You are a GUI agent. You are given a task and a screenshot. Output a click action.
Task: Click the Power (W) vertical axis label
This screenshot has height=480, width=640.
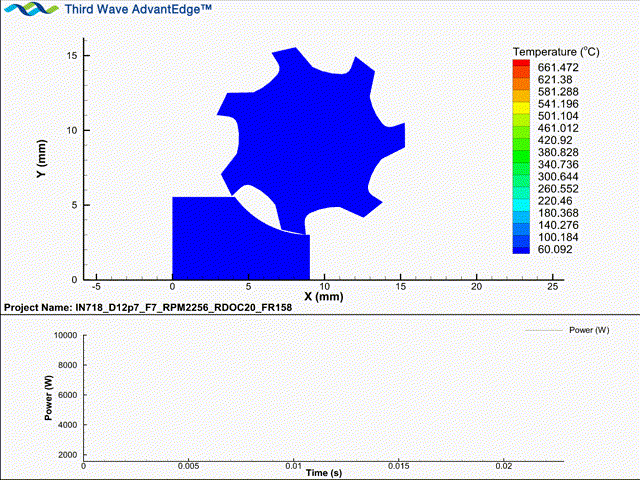coord(48,395)
